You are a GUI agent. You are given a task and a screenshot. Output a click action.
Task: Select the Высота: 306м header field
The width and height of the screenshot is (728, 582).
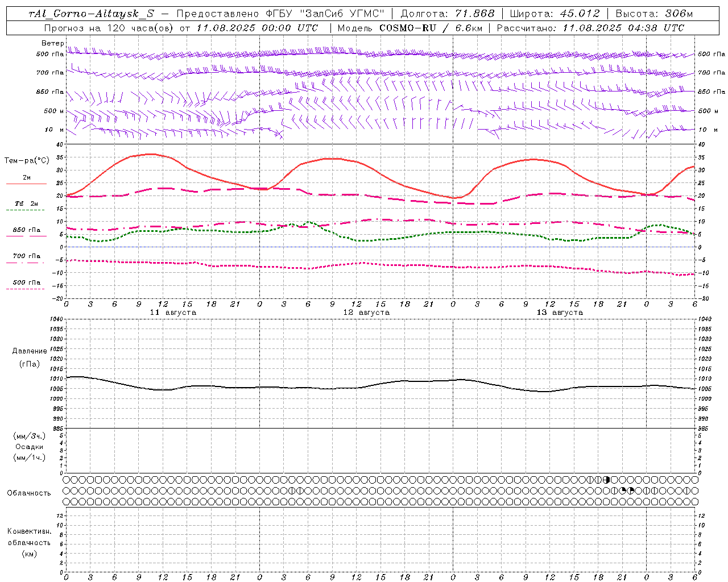pyautogui.click(x=654, y=14)
